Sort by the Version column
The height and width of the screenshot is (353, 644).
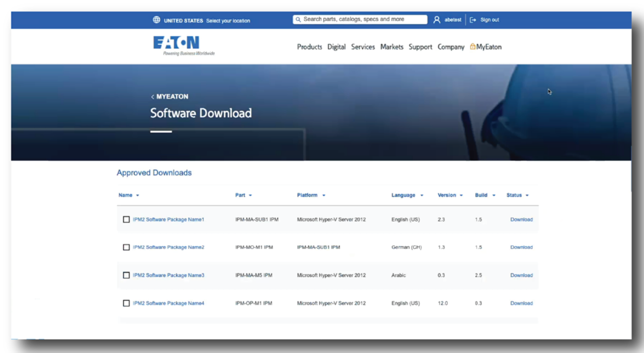click(450, 195)
